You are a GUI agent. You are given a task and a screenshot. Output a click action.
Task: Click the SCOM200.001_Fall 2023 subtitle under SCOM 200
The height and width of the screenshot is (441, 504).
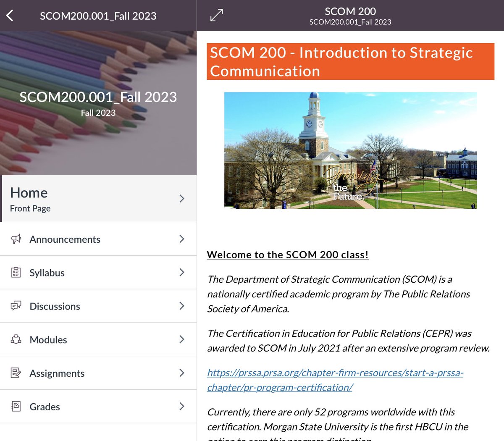tap(350, 22)
